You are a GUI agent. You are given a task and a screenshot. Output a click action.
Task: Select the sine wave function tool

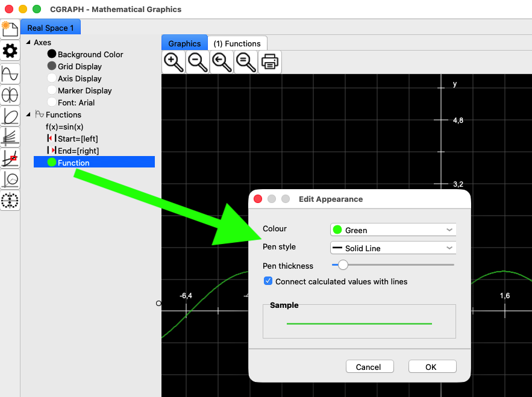[x=10, y=73]
